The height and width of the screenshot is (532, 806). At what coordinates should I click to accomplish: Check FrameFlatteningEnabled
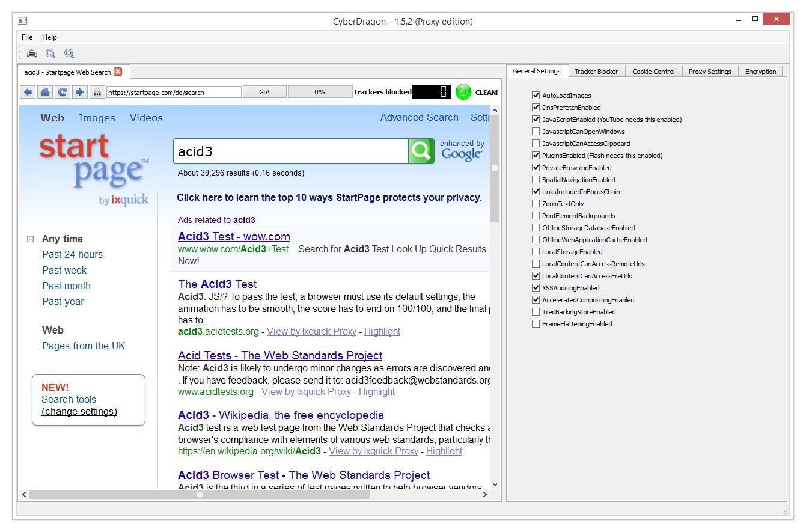pos(536,324)
